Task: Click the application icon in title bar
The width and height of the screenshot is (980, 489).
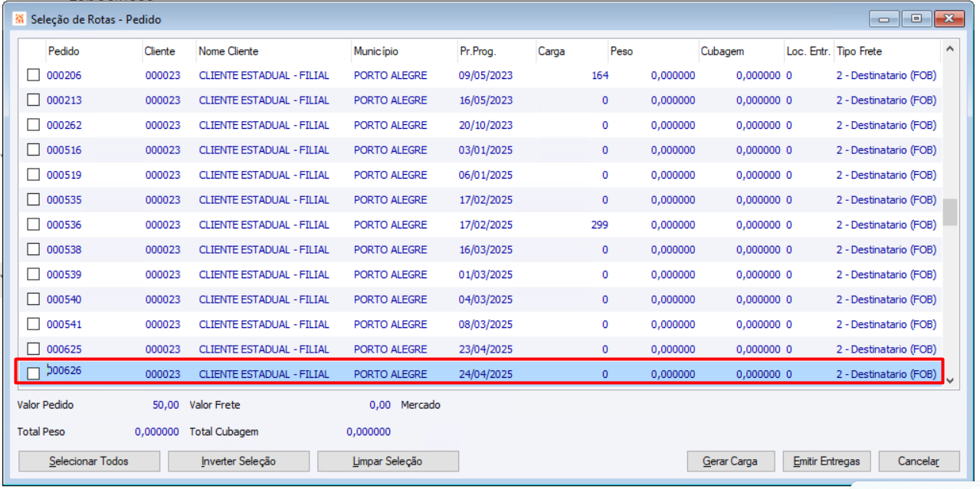Action: (x=19, y=19)
